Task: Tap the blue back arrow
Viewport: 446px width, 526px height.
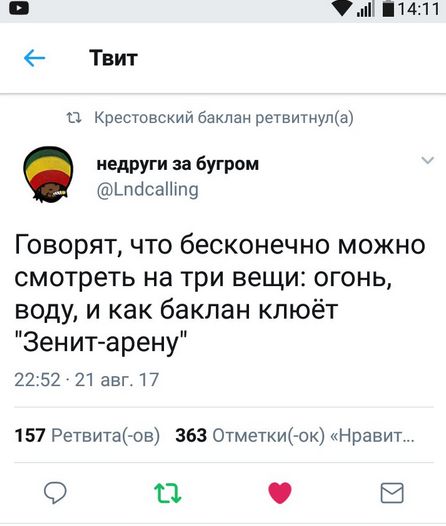Action: (35, 58)
